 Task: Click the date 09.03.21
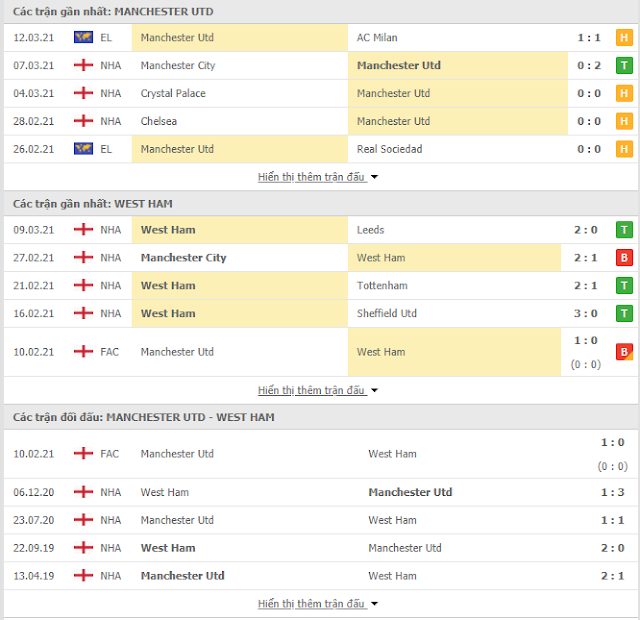pos(33,230)
